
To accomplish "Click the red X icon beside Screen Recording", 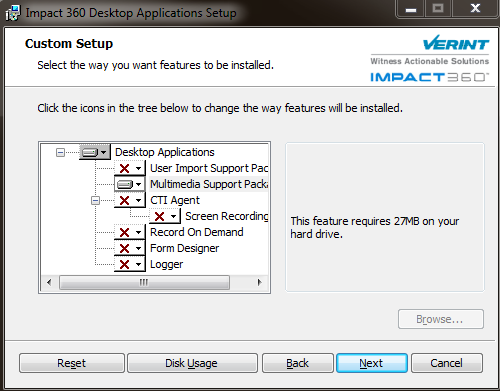I will (x=165, y=216).
